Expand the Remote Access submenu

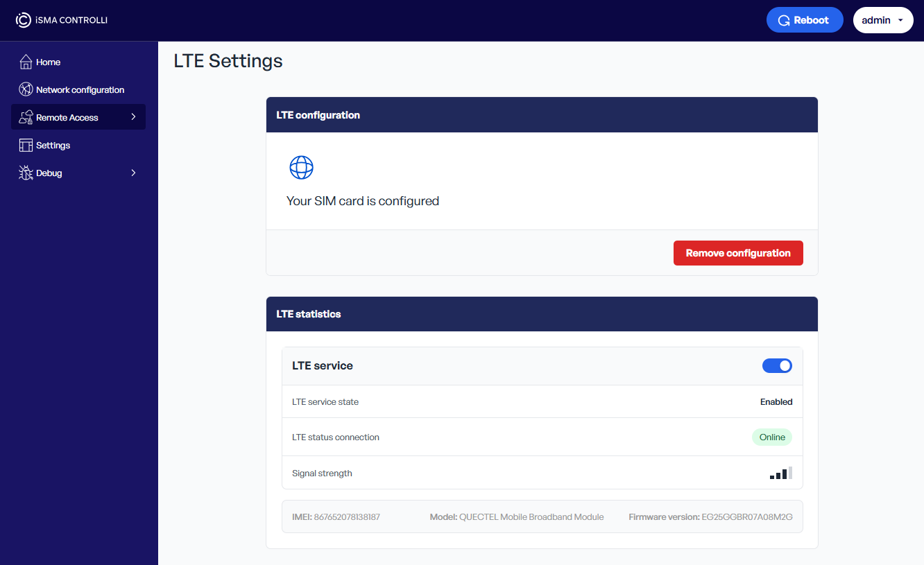133,116
